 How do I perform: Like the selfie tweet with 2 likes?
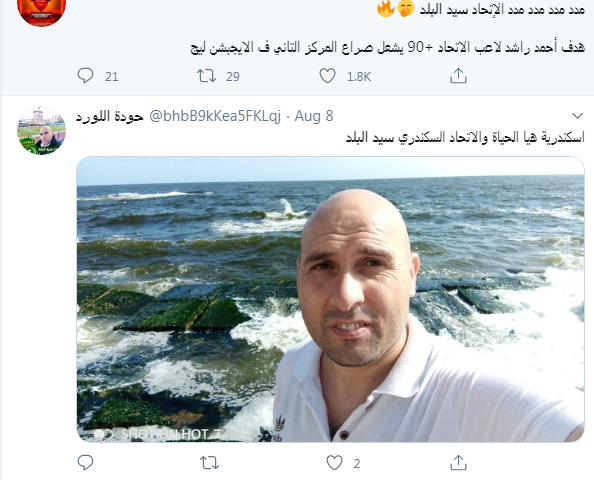pyautogui.click(x=335, y=463)
